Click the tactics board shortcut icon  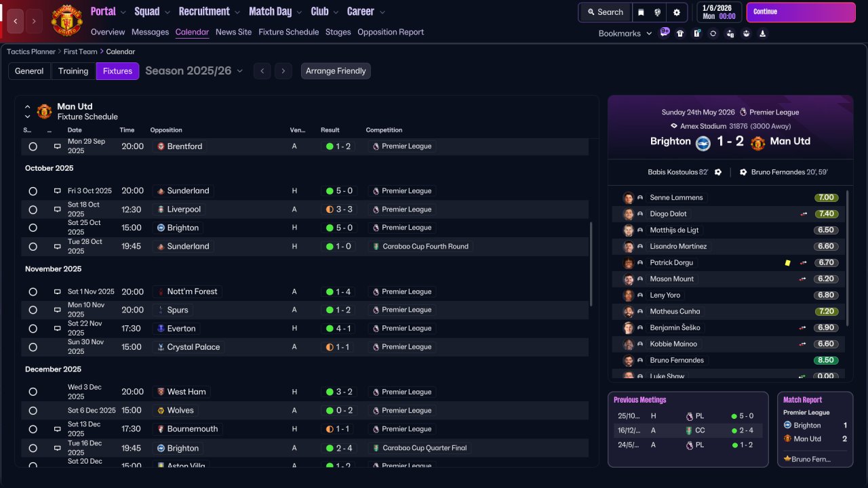(x=696, y=33)
